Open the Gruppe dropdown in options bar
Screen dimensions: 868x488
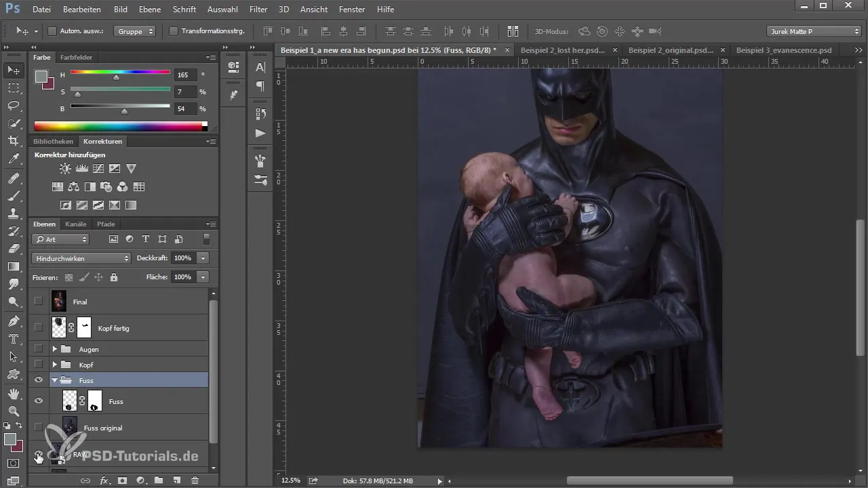pyautogui.click(x=134, y=31)
